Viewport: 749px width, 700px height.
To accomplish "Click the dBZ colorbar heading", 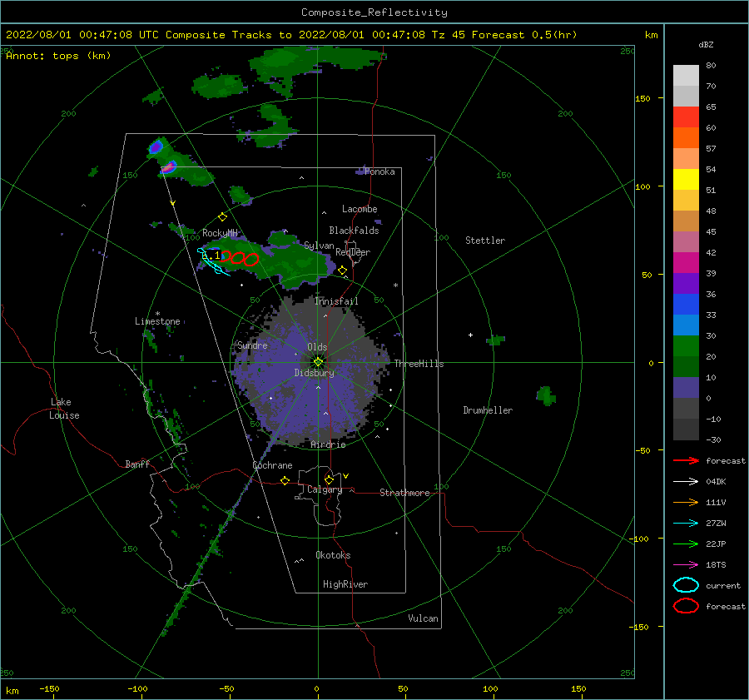I will point(706,45).
